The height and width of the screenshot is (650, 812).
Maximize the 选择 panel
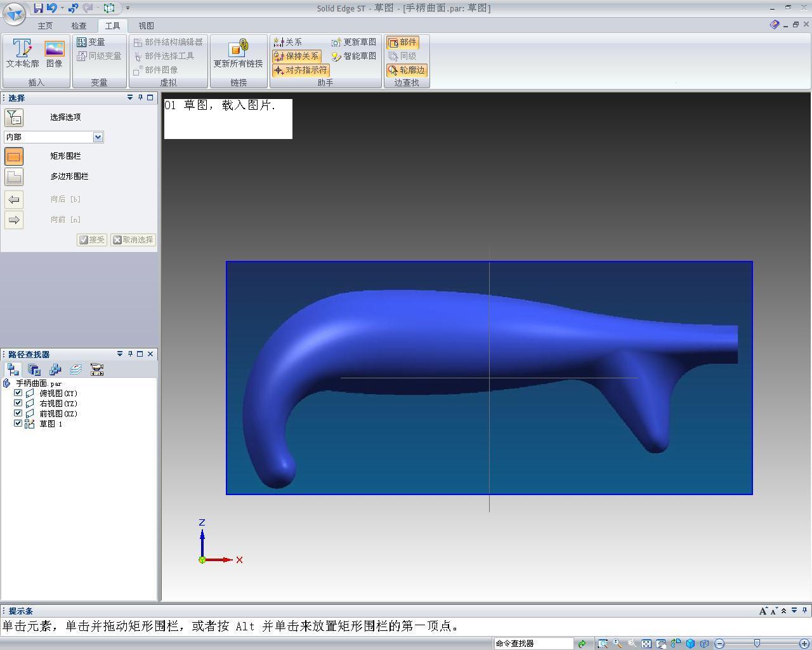150,98
